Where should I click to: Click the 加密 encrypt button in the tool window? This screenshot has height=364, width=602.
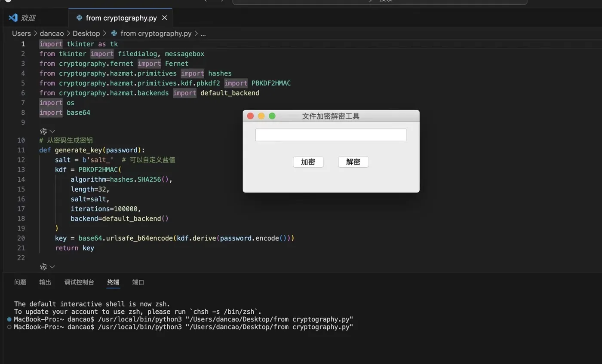(x=308, y=162)
